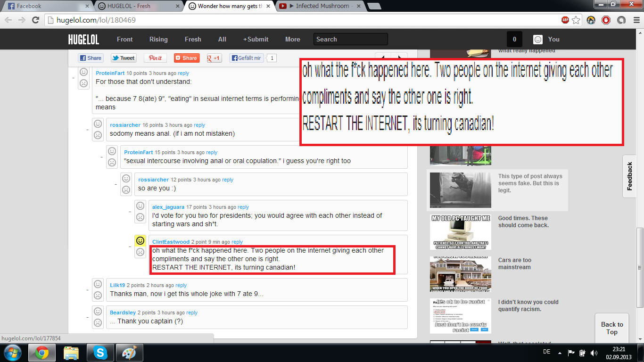Upvote rossiarcher's 'so are you' comment
The image size is (644, 362).
[x=126, y=179]
